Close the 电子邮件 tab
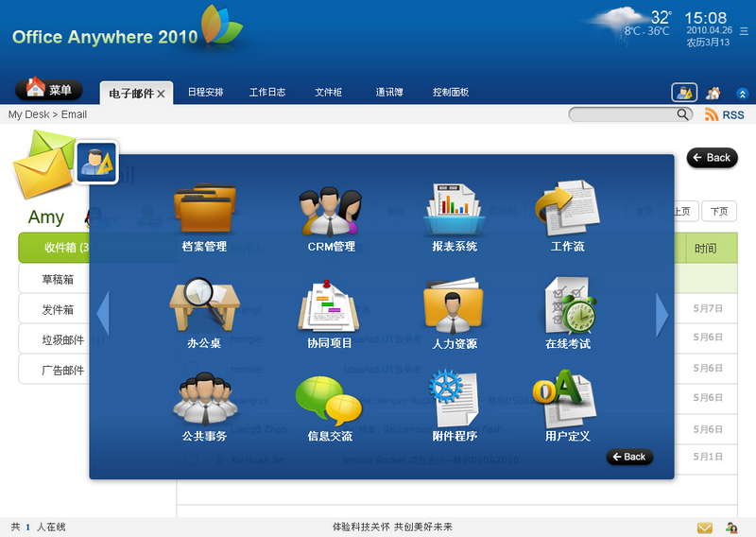 pos(161,95)
